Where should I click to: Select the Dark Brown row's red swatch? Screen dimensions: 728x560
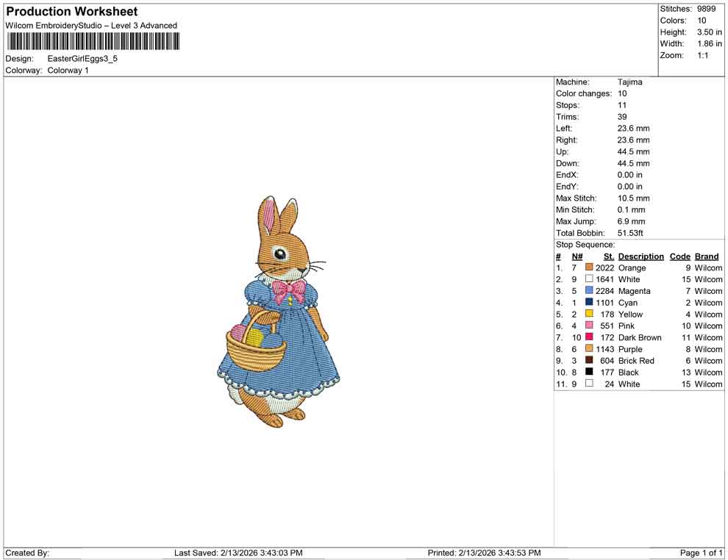[589, 337]
